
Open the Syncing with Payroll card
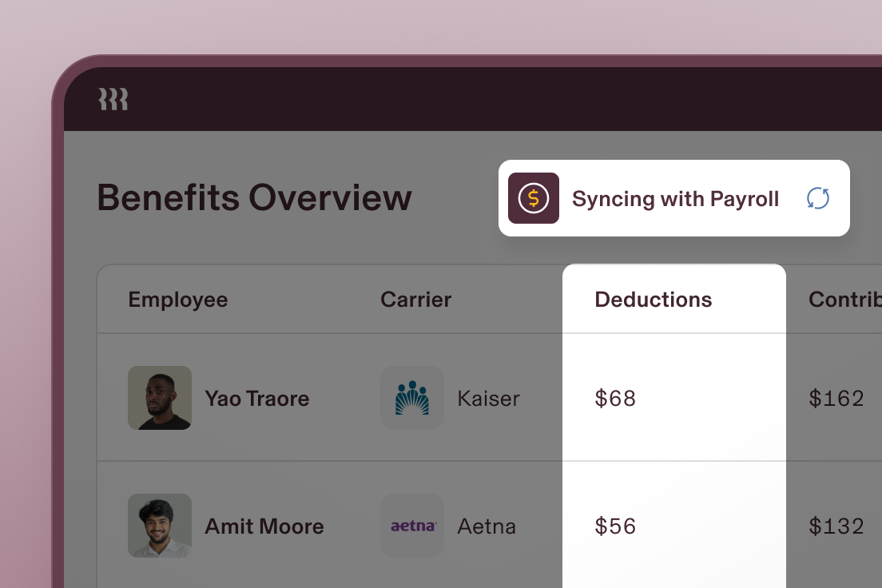[x=673, y=198]
